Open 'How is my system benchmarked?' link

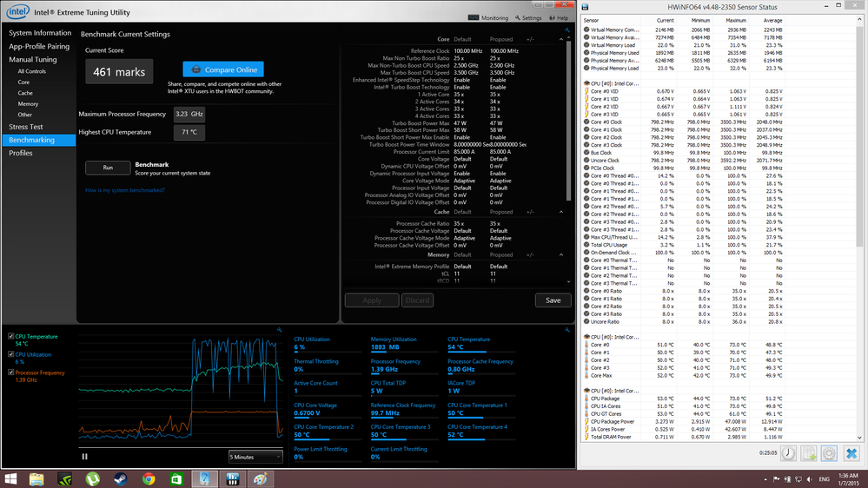125,190
